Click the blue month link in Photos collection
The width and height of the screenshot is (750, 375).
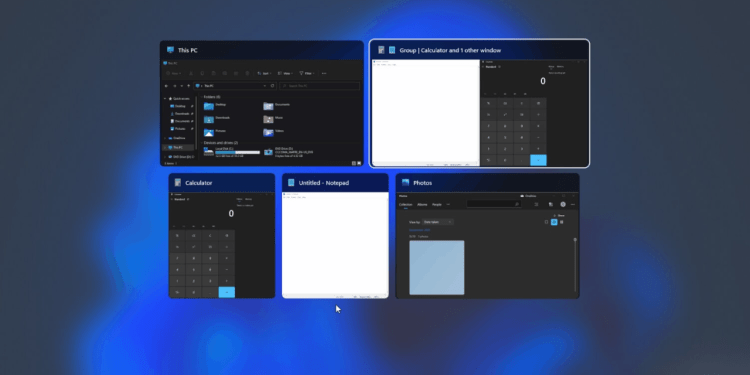[x=419, y=230]
